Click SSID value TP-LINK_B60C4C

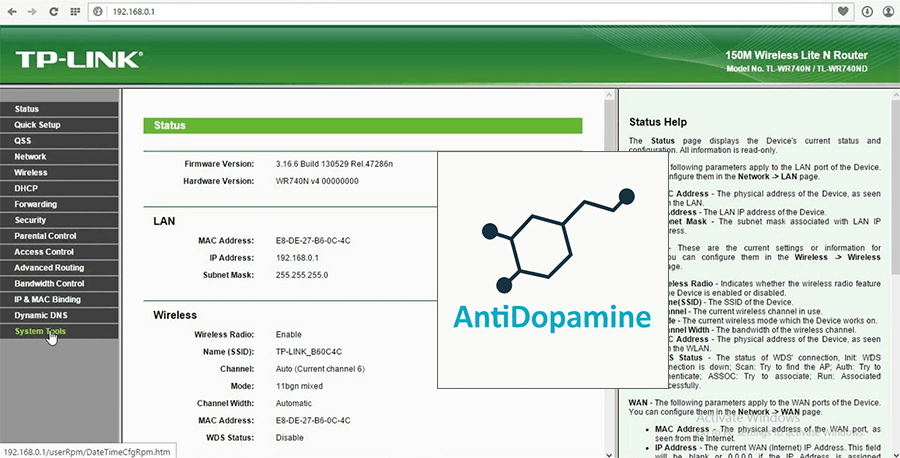pos(309,352)
